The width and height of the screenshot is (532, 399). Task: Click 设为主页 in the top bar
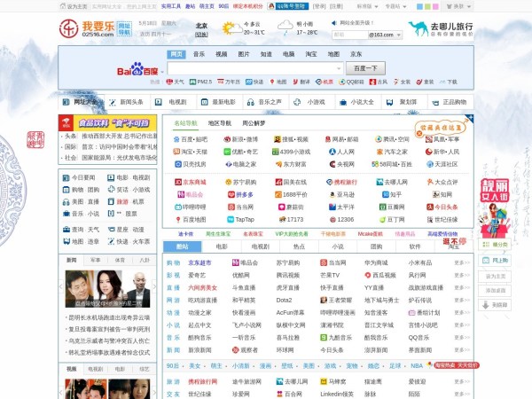pyautogui.click(x=74, y=6)
